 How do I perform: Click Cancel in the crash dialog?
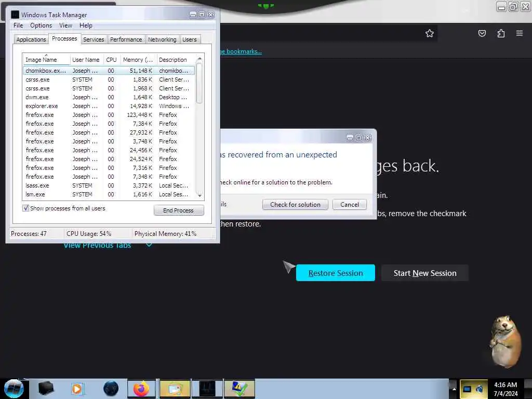350,205
